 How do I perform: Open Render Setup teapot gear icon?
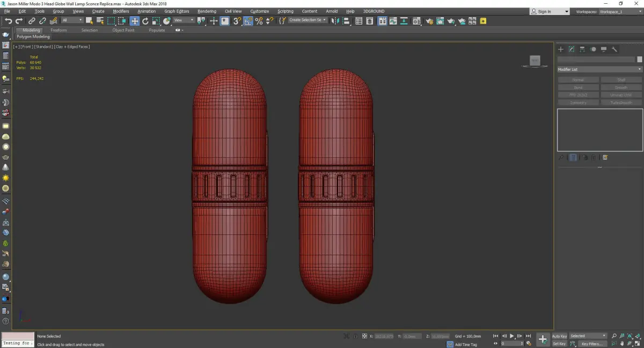[x=429, y=21]
